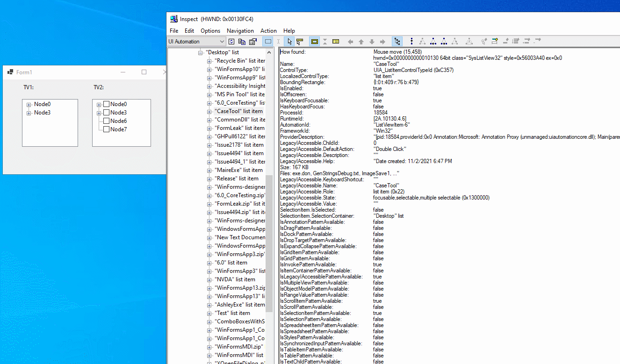Click the Inspect window title magnifier icon
620x364 pixels.
(x=174, y=19)
